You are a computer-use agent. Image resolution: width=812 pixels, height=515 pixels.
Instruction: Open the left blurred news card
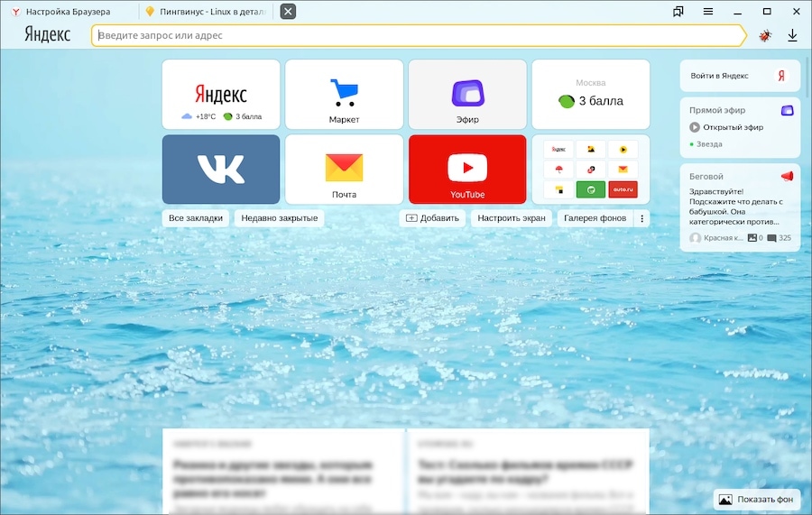coord(283,472)
